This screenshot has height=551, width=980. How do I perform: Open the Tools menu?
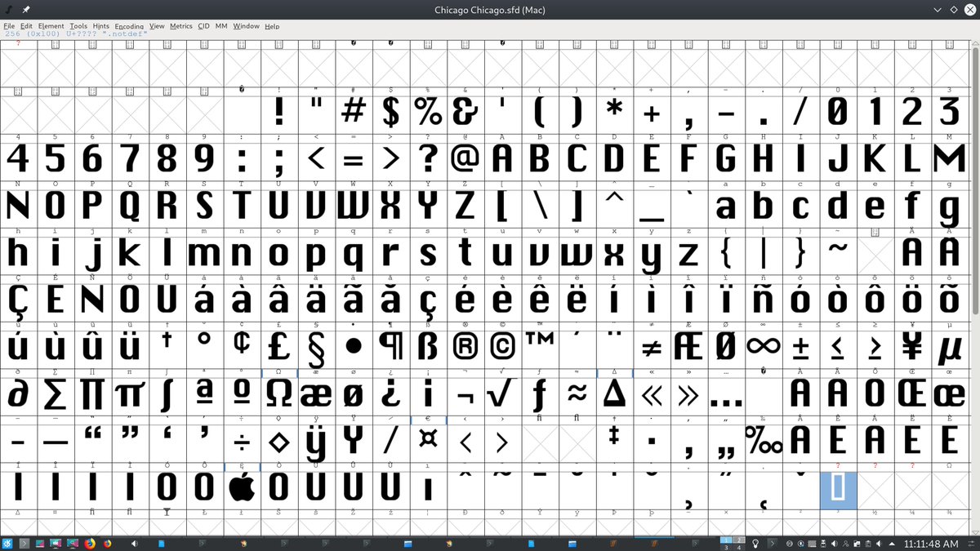[x=78, y=26]
